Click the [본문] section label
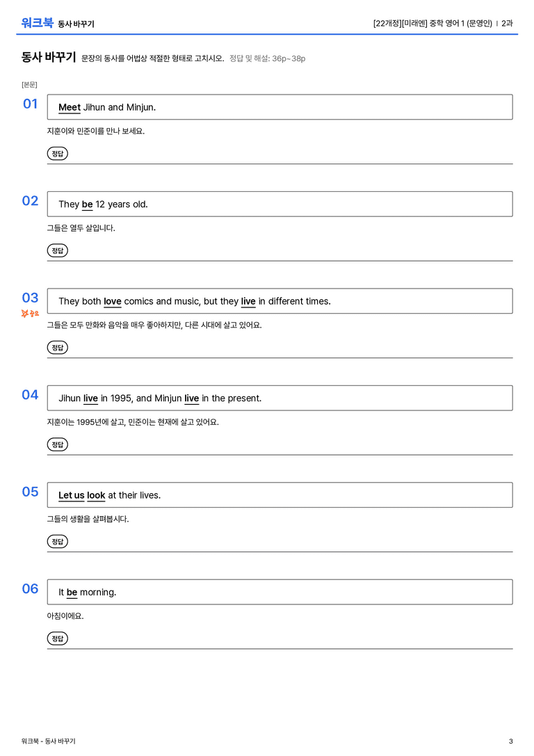This screenshot has width=534, height=756. [29, 84]
